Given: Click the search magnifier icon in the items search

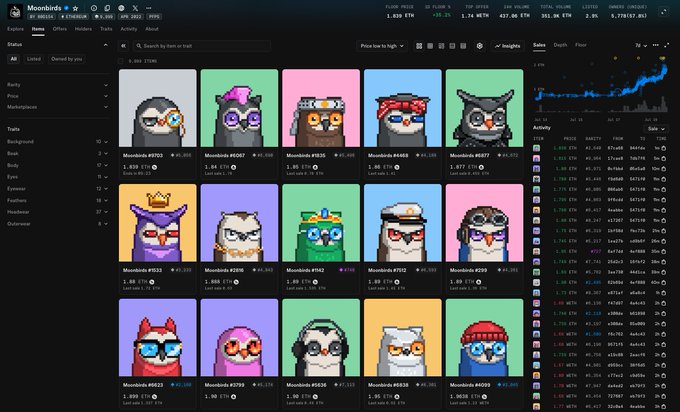Looking at the screenshot, I should 139,46.
